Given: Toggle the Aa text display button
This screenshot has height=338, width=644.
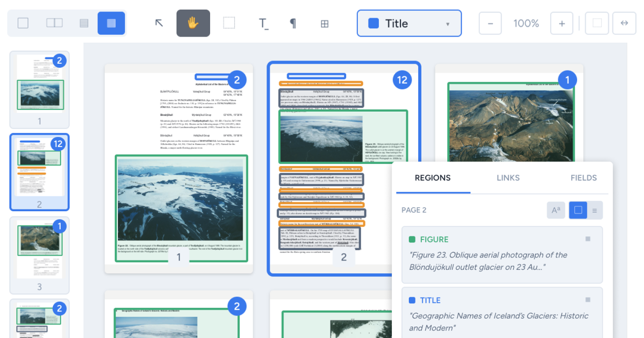Looking at the screenshot, I should (556, 210).
